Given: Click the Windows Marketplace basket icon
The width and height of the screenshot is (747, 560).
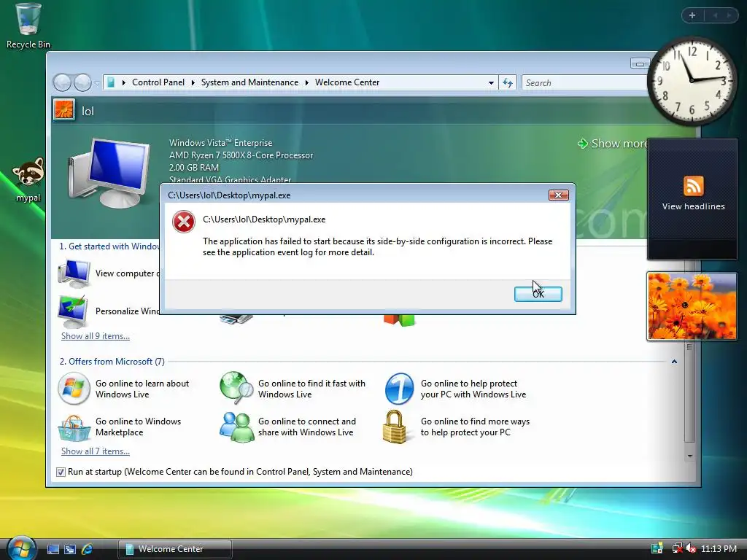Looking at the screenshot, I should coord(74,427).
